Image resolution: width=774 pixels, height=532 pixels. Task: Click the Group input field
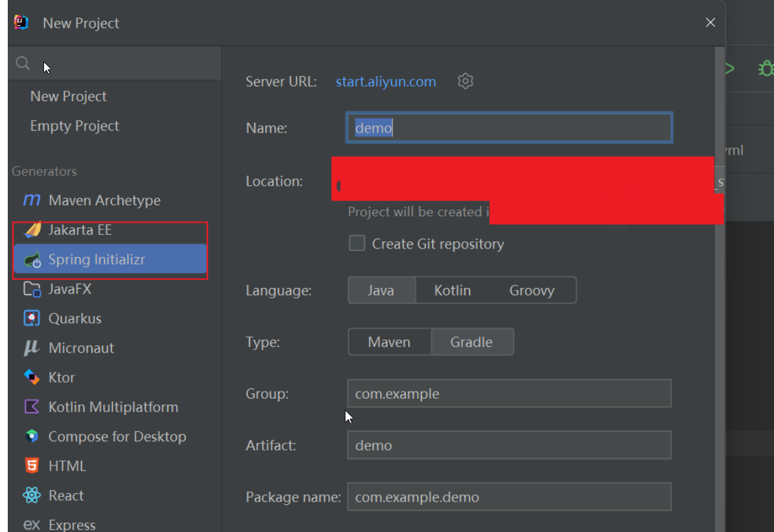pos(509,393)
